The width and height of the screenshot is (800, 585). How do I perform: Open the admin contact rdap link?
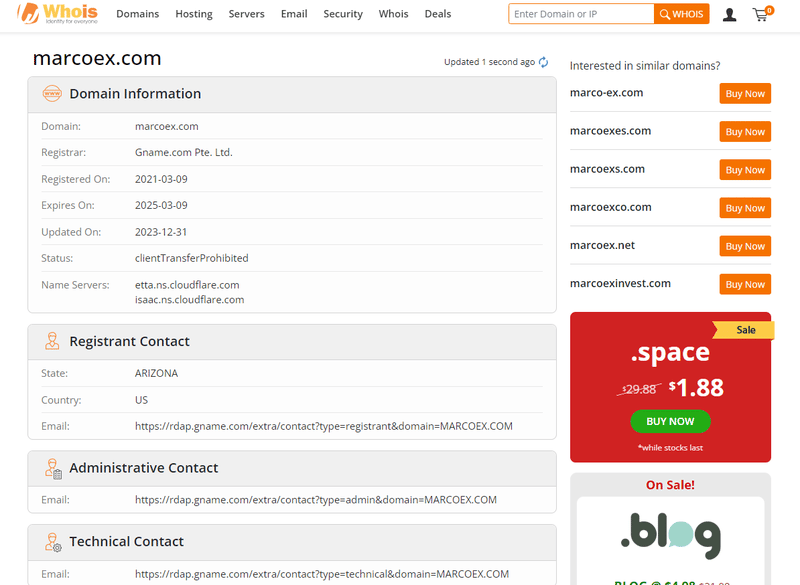pyautogui.click(x=316, y=500)
